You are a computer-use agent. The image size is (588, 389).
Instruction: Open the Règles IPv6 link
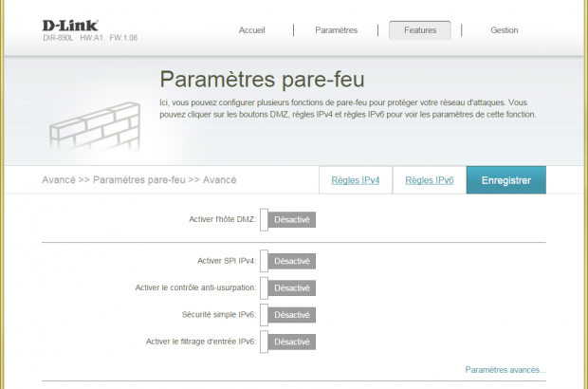pos(429,180)
